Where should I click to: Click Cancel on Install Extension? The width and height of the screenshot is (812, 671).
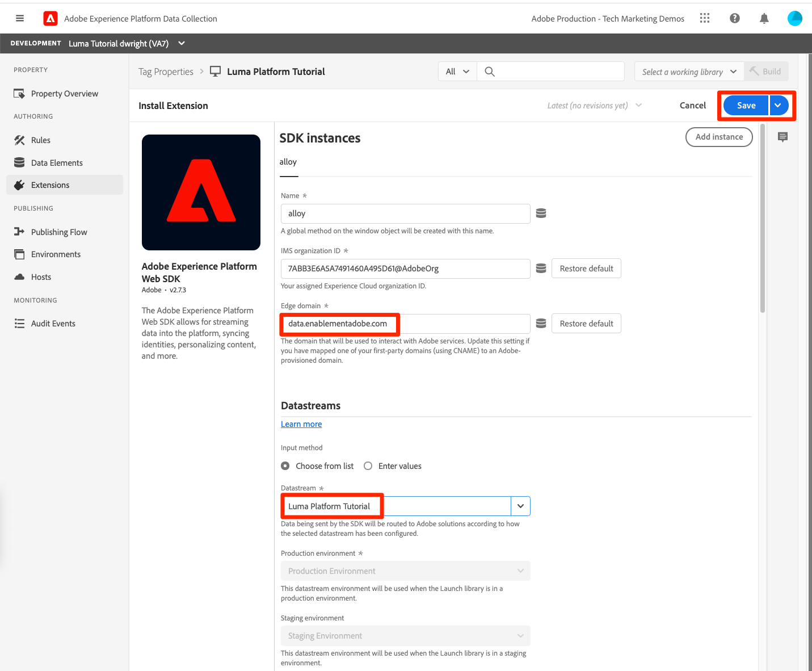[693, 106]
